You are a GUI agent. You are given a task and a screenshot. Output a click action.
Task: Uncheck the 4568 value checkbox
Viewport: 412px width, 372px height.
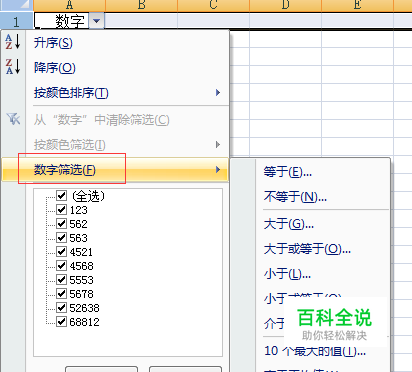coord(61,266)
